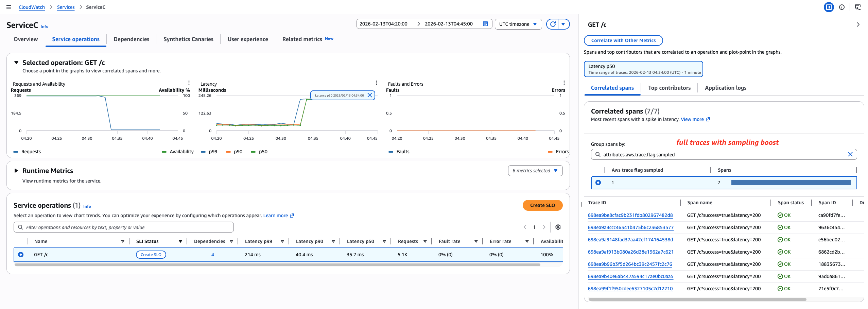Open the UTC timezone dropdown
The image size is (868, 309).
point(518,24)
